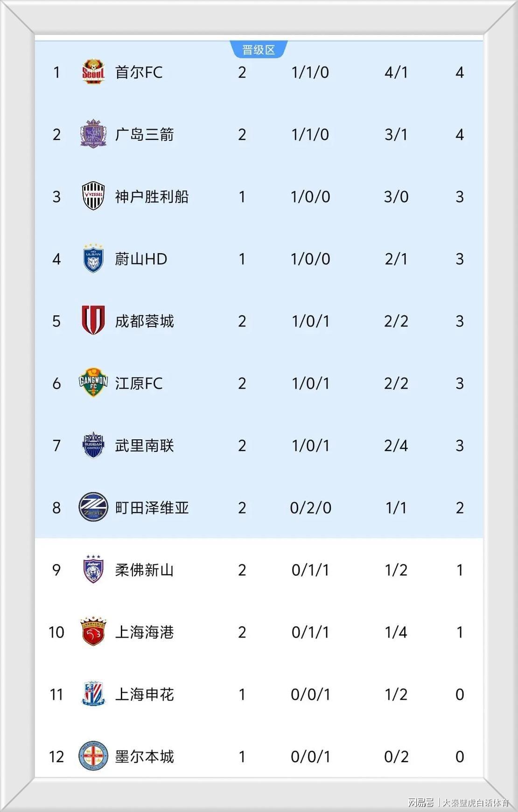
Task: Click the FC Seoul team logo
Action: [93, 72]
